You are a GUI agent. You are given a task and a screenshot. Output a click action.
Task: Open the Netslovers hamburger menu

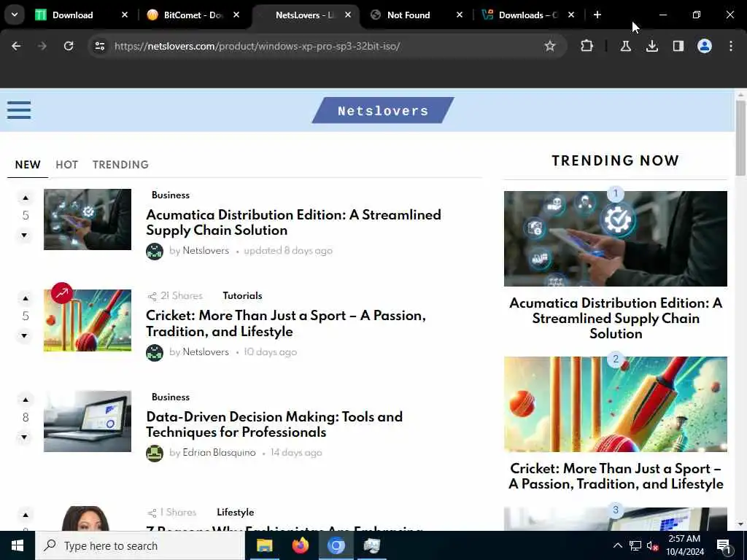(19, 110)
